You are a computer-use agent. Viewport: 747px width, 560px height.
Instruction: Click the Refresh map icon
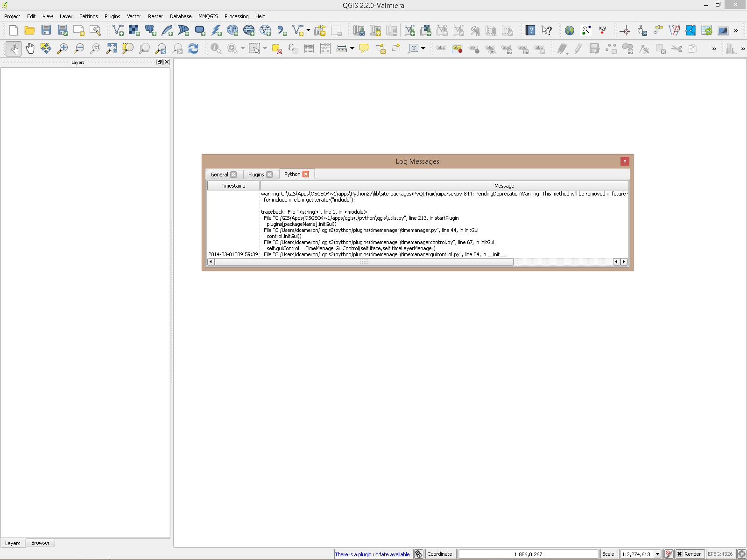pyautogui.click(x=193, y=49)
